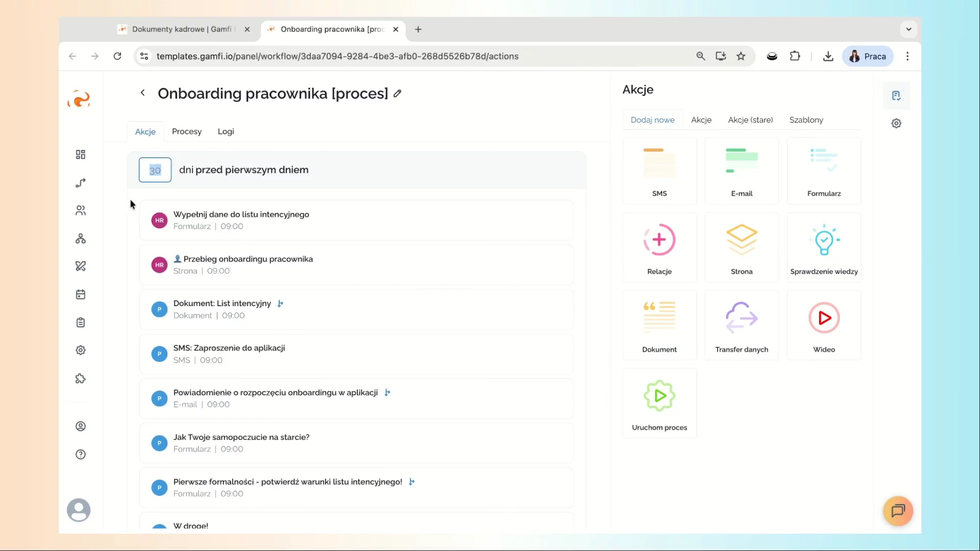Click the Uruchom proces tile
The height and width of the screenshot is (551, 980).
pyautogui.click(x=659, y=404)
